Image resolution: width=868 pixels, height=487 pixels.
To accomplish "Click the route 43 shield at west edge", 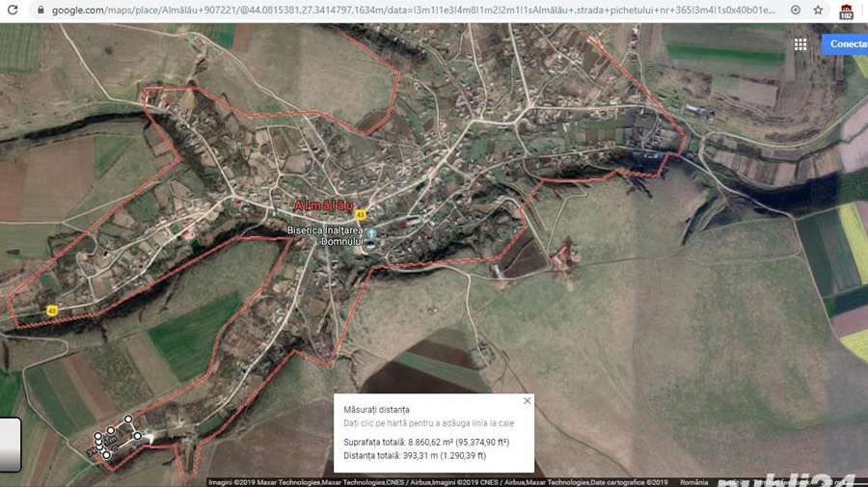I will 52,310.
